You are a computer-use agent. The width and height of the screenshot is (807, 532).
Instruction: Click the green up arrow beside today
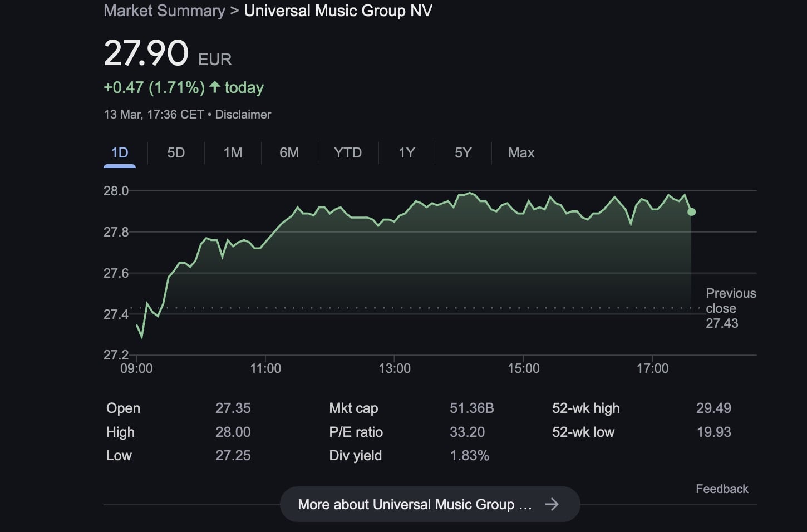(x=215, y=87)
